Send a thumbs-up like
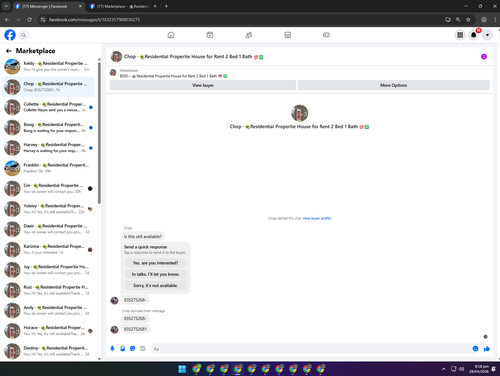Image resolution: width=500 pixels, height=376 pixels. pyautogui.click(x=487, y=348)
